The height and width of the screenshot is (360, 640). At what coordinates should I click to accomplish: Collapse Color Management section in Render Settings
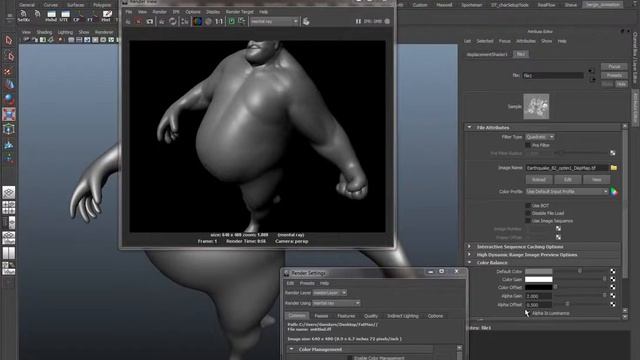point(291,349)
